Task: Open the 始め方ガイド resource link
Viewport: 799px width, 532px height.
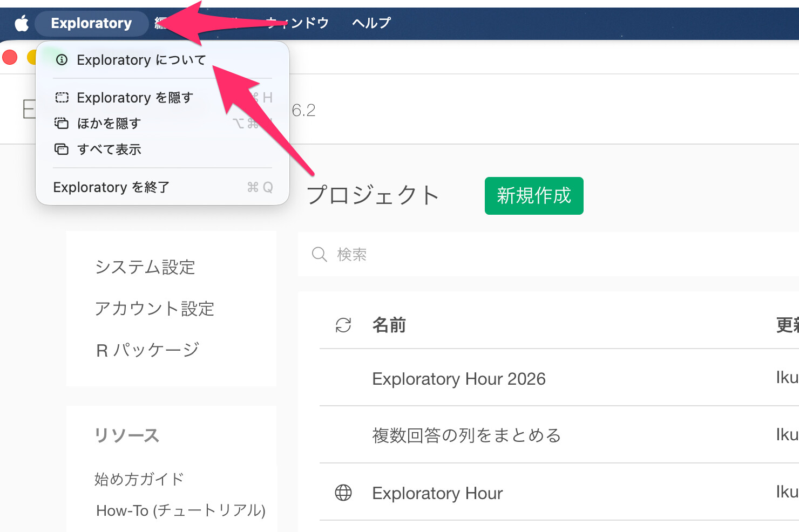Action: pos(139,479)
